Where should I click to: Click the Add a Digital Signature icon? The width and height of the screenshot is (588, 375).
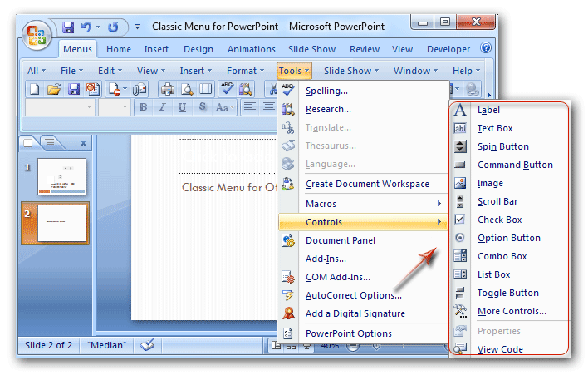click(288, 313)
